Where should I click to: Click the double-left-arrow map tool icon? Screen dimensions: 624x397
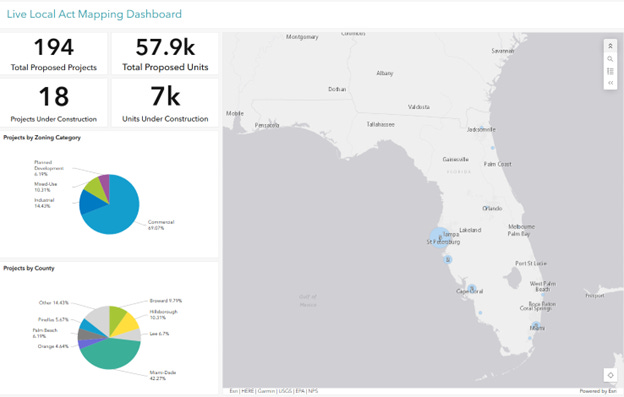pyautogui.click(x=610, y=83)
